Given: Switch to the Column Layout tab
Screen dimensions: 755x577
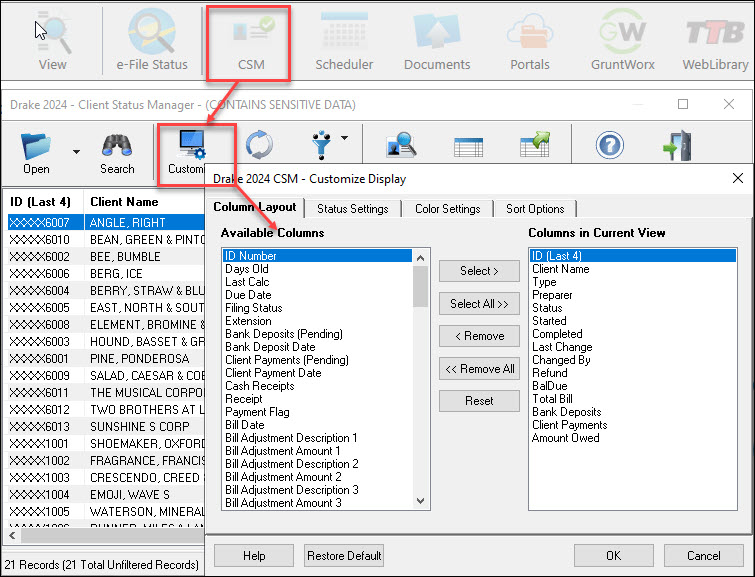Looking at the screenshot, I should tap(255, 208).
